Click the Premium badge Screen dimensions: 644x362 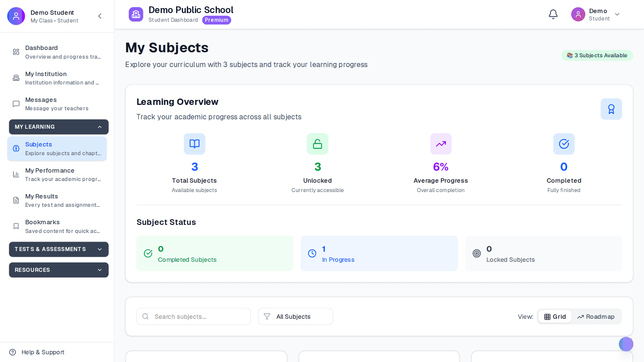(x=216, y=20)
